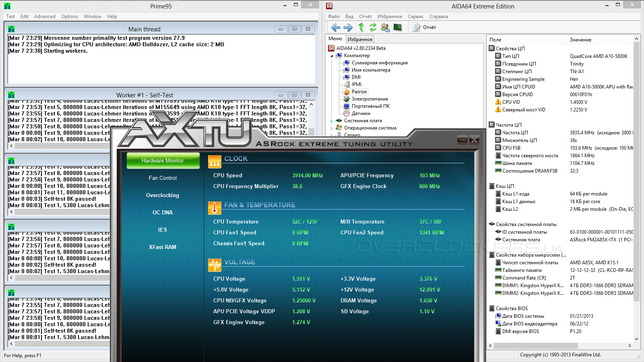644x362 pixels.
Task: Open the Сервис menu in AIDA64
Action: (416, 16)
